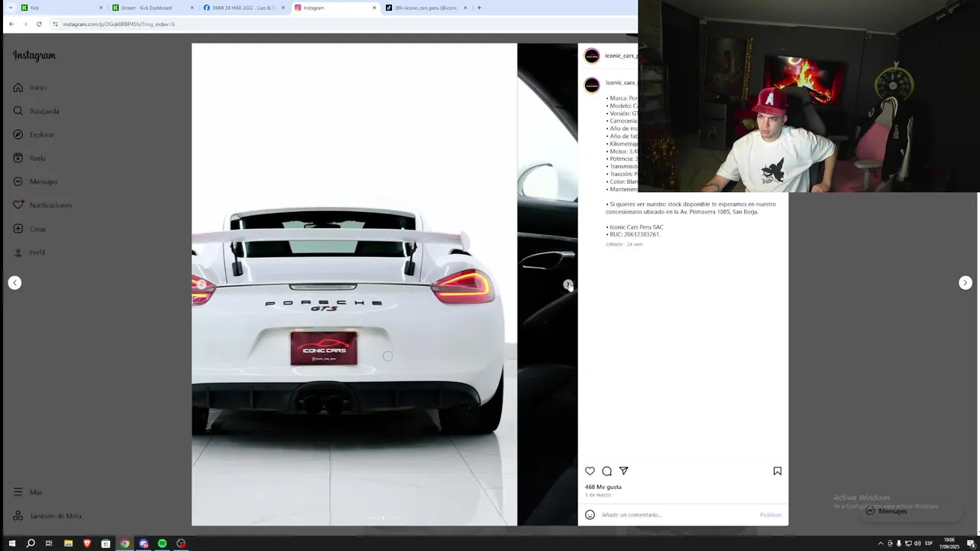Screen dimensions: 980x551
Task: Show previous carousel image of the Porsche
Action: (x=201, y=285)
